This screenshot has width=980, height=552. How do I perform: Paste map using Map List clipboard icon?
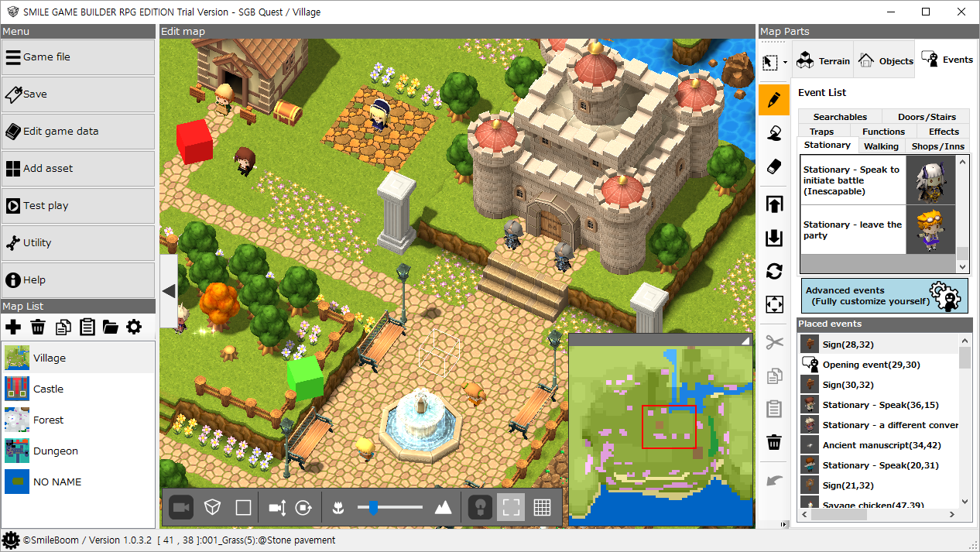click(x=87, y=327)
